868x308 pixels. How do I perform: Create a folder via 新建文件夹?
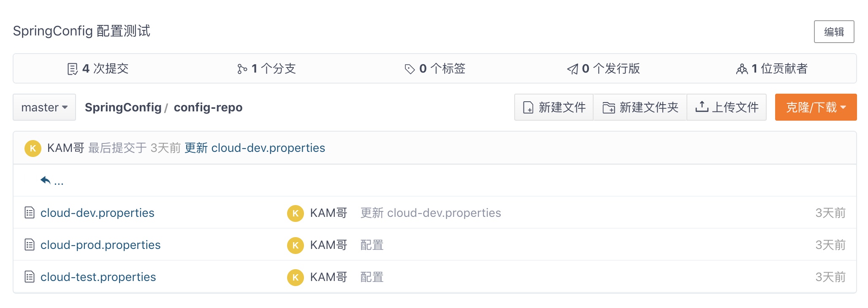(640, 107)
